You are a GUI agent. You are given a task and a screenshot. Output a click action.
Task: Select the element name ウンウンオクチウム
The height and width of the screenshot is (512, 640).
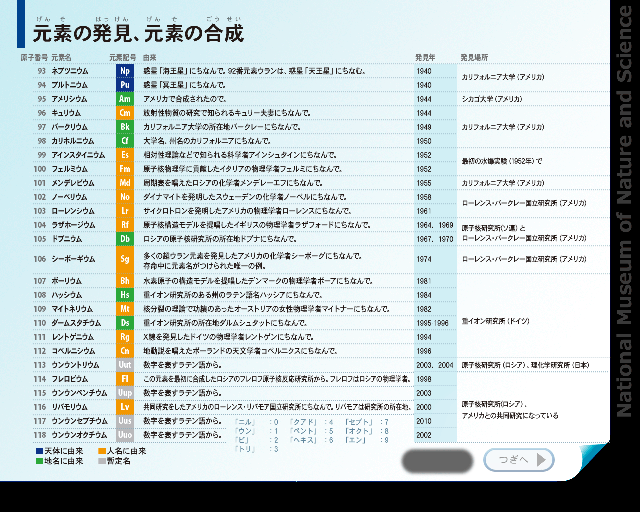pos(79,435)
